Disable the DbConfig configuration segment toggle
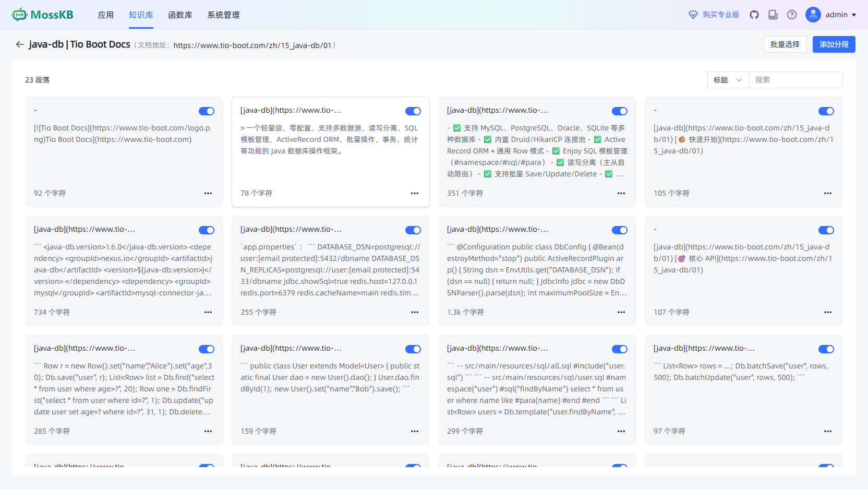Screen dimensions: 868x489 pyautogui.click(x=620, y=230)
